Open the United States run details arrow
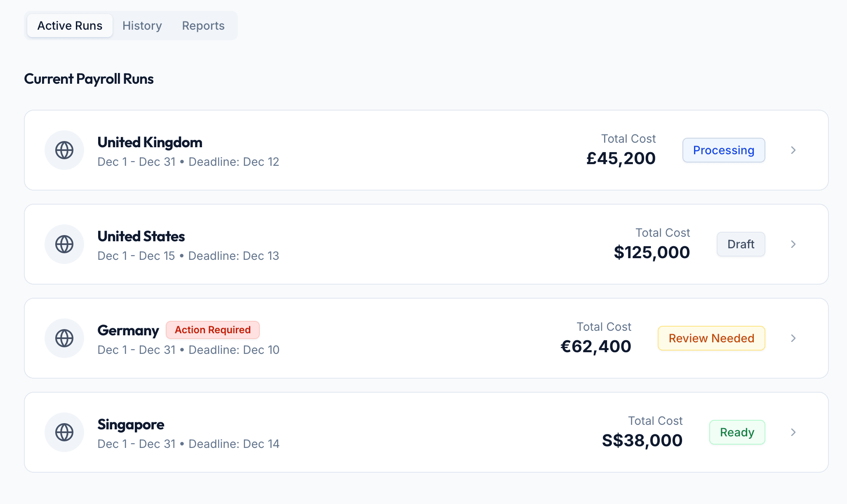 click(x=793, y=244)
